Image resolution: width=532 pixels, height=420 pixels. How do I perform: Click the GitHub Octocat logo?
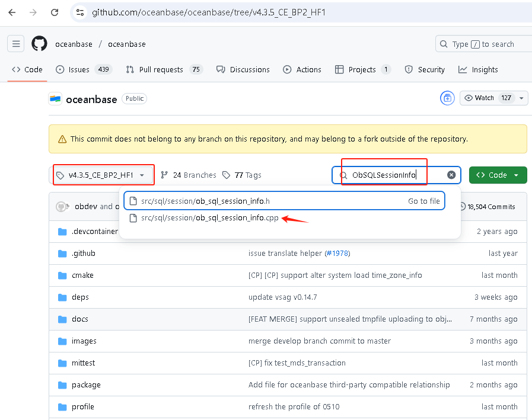pos(39,44)
